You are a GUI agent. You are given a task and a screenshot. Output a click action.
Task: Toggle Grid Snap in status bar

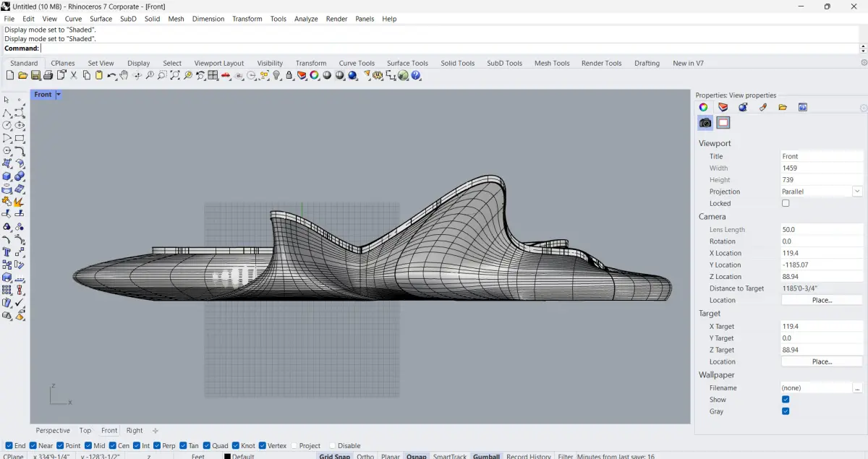point(334,456)
